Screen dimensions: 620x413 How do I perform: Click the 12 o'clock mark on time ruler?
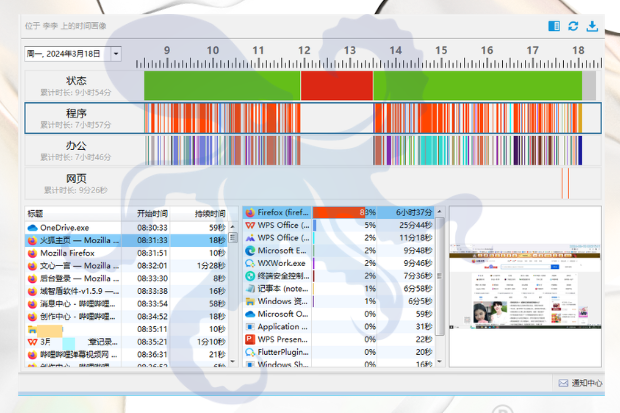[x=303, y=52]
